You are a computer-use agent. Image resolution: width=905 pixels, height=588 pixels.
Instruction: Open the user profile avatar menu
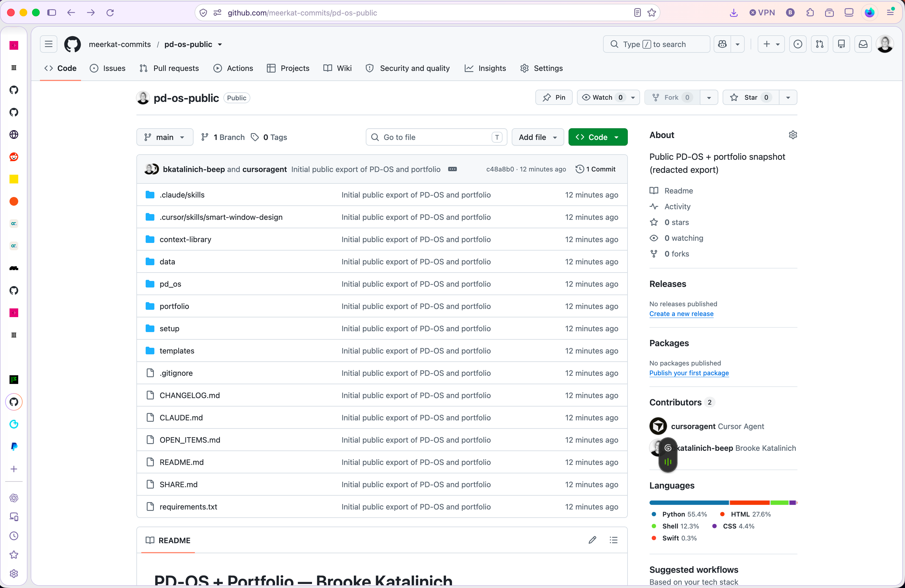coord(885,45)
